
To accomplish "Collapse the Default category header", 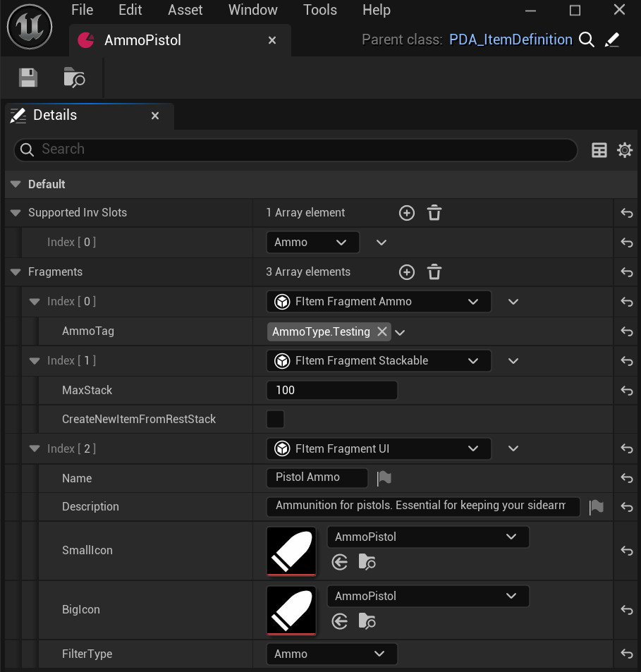I will [16, 185].
